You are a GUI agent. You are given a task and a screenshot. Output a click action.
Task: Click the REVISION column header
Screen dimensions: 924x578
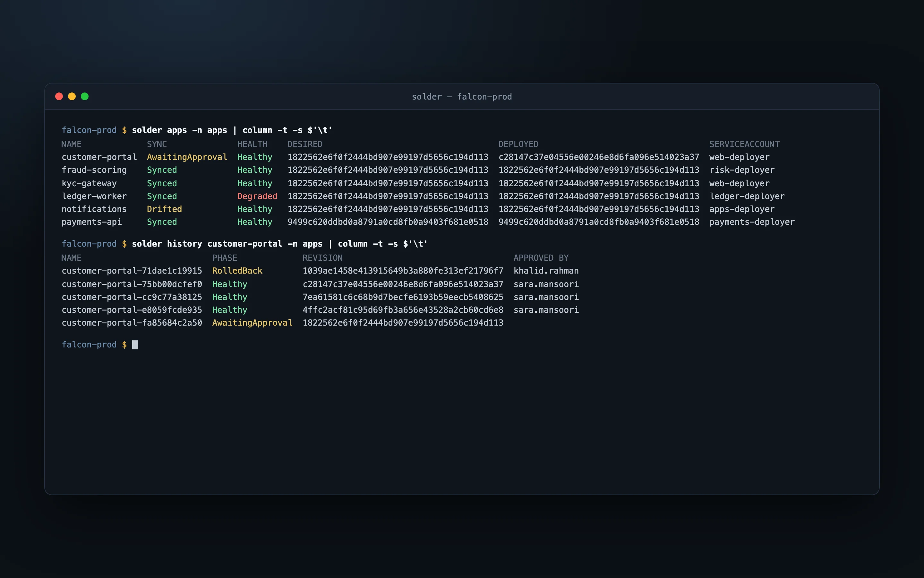point(323,258)
